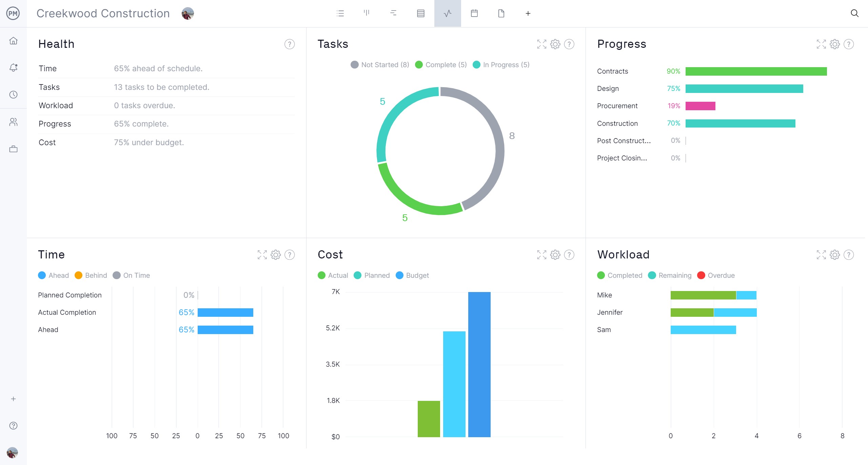Image resolution: width=868 pixels, height=465 pixels.
Task: Click the Tasks help question mark icon
Action: pyautogui.click(x=569, y=44)
